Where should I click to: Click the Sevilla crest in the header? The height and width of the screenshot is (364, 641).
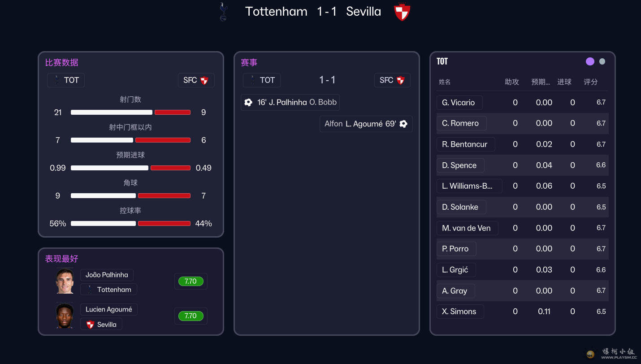click(x=402, y=12)
